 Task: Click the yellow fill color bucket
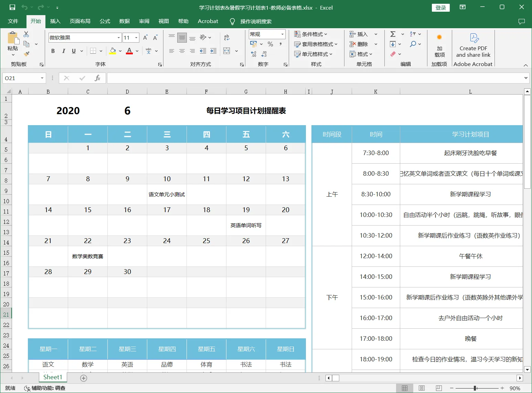113,51
